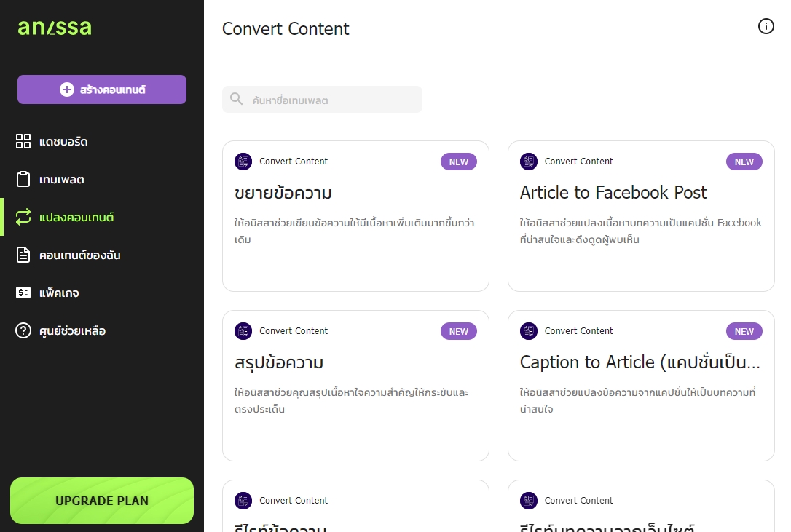Click the anissa logo
Viewport: 791px width, 532px height.
(55, 28)
